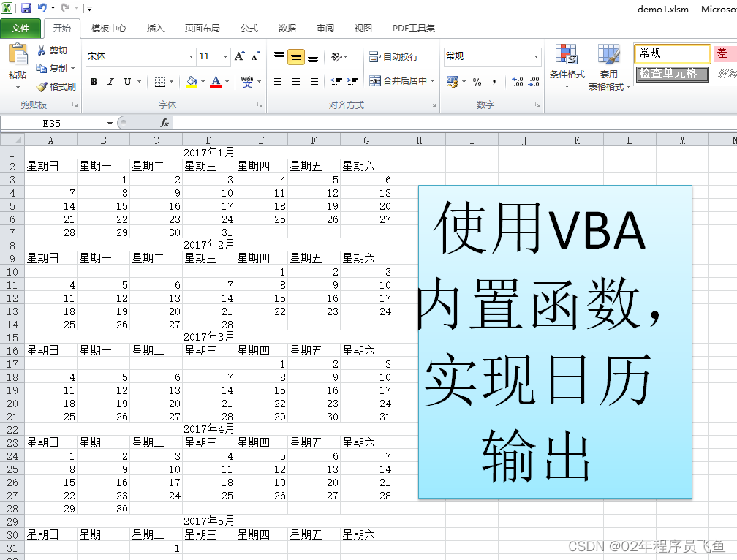The height and width of the screenshot is (560, 737).
Task: Toggle align text right
Action: [x=313, y=81]
